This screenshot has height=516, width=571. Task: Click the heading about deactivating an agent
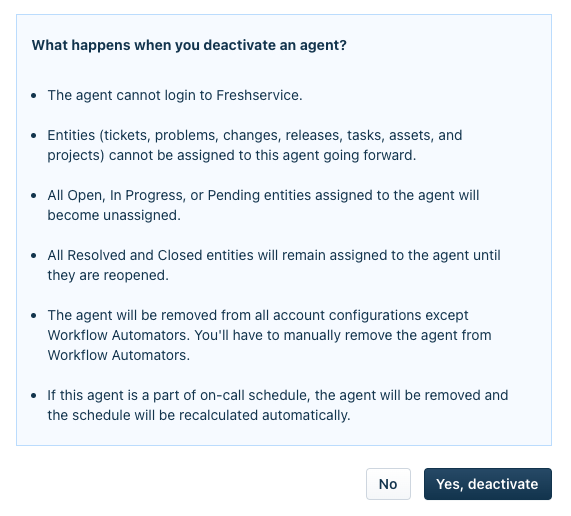pyautogui.click(x=189, y=45)
